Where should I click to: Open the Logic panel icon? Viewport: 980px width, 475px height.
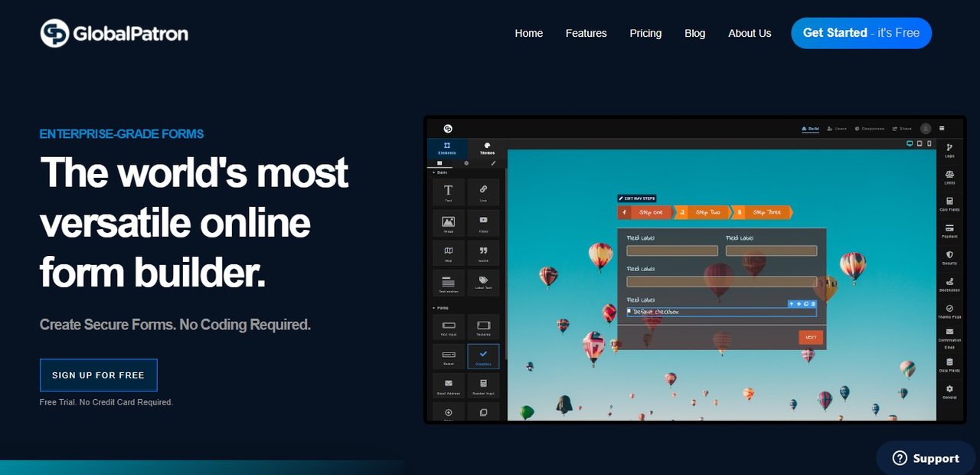tap(949, 150)
